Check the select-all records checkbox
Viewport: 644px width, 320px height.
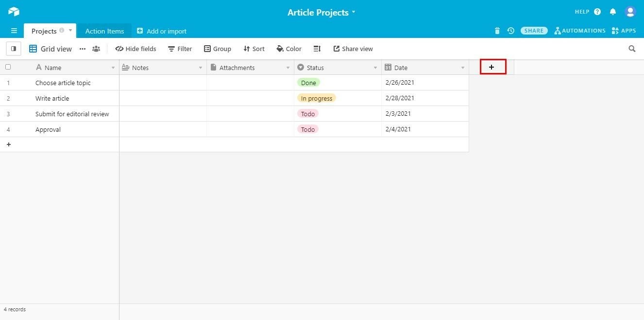pyautogui.click(x=8, y=67)
